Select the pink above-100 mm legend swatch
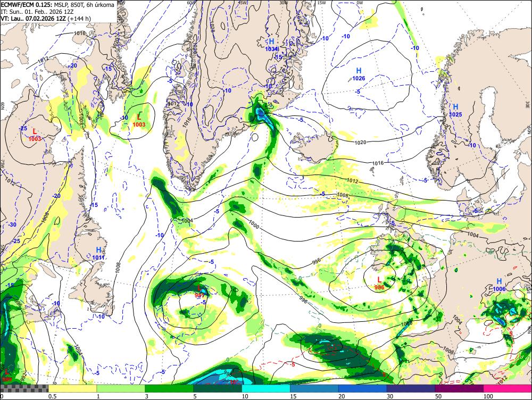 (x=508, y=388)
